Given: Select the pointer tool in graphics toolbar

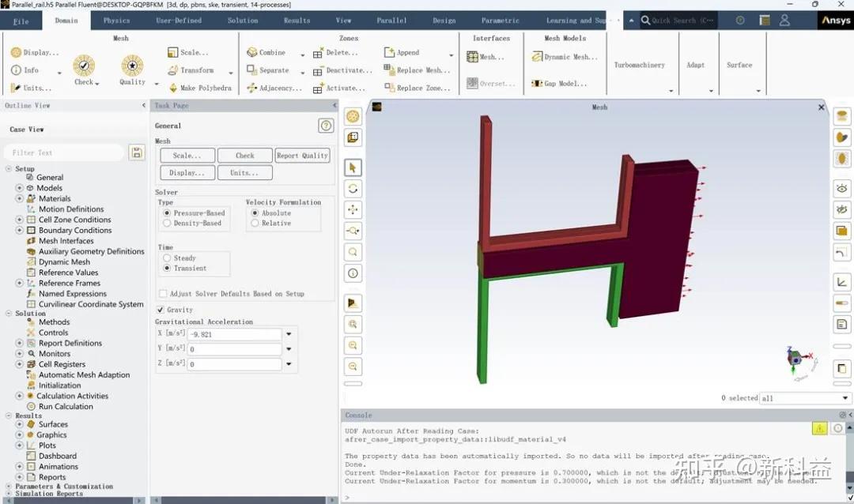Looking at the screenshot, I should (353, 167).
